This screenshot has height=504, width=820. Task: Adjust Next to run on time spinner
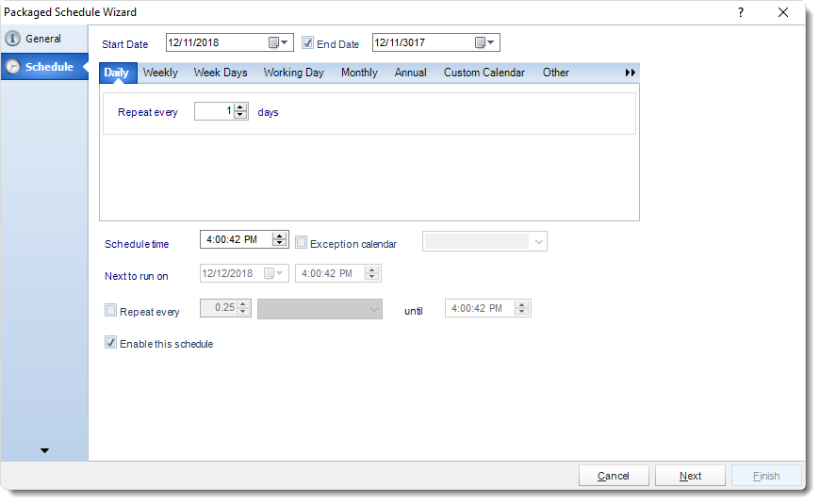click(371, 273)
